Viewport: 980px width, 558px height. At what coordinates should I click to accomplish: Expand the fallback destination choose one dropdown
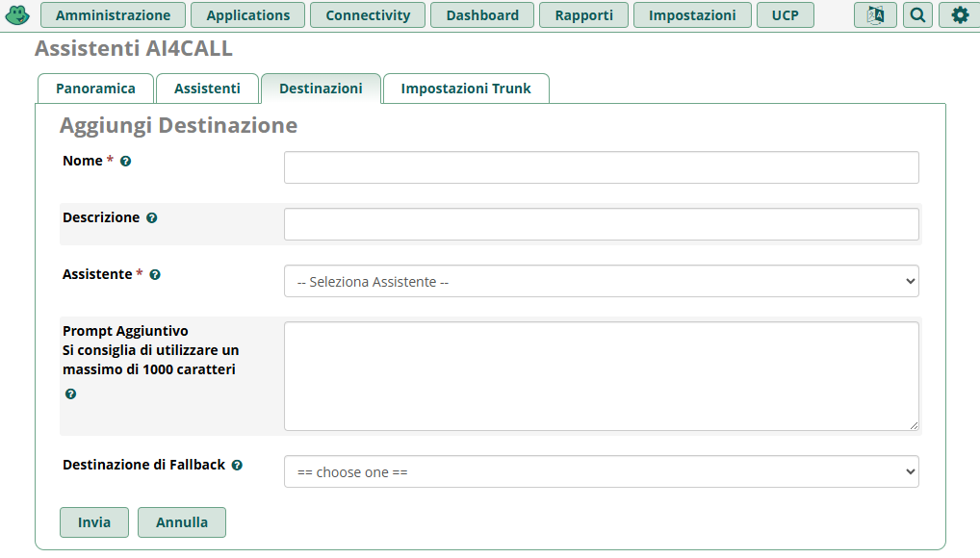(x=601, y=471)
